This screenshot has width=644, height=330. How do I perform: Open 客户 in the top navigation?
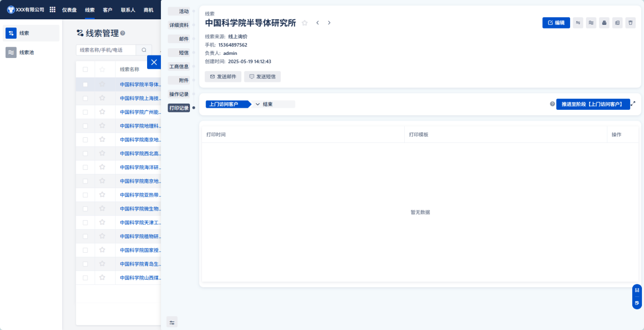pos(107,10)
